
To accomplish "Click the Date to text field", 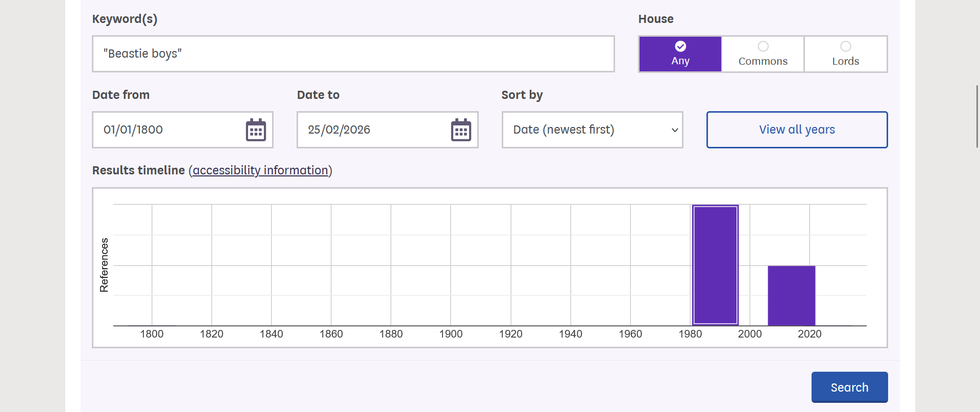I will pos(373,130).
